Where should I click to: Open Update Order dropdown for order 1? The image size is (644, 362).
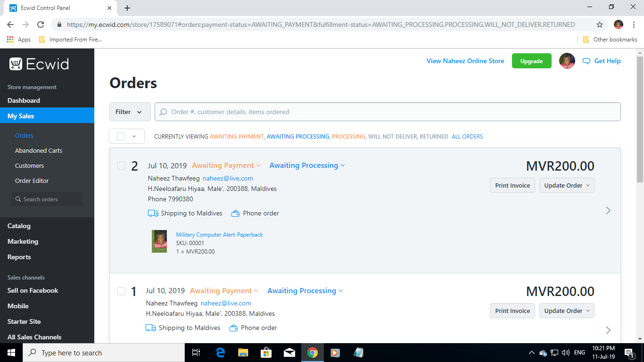click(x=567, y=311)
